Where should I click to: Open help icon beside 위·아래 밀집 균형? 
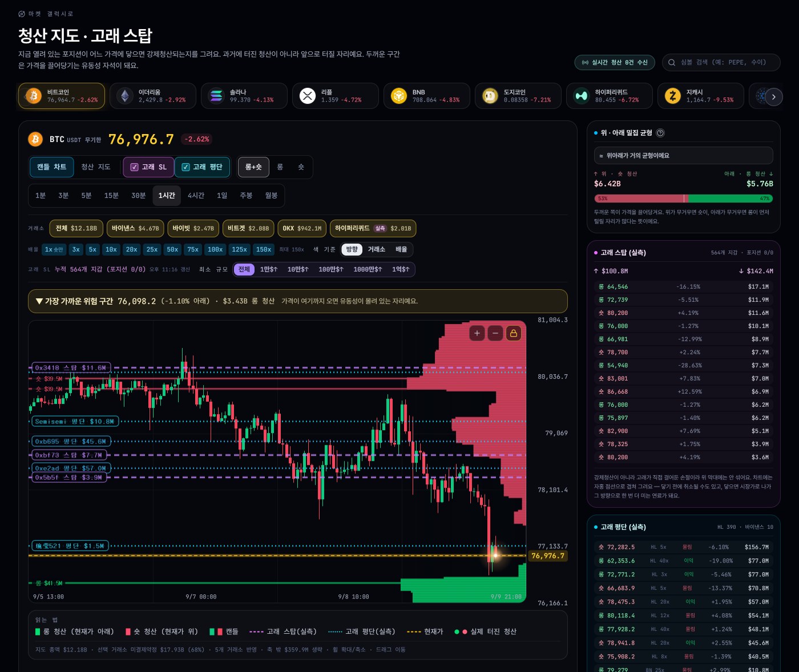(660, 133)
